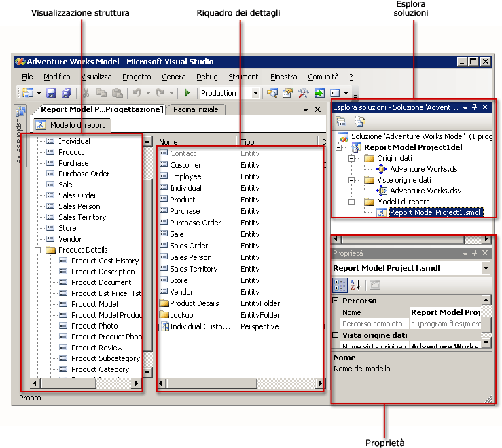Click Esplora soluzioni horizontal scrollbar left arrow
Viewport: 502px width, 448px height.
pyautogui.click(x=336, y=239)
